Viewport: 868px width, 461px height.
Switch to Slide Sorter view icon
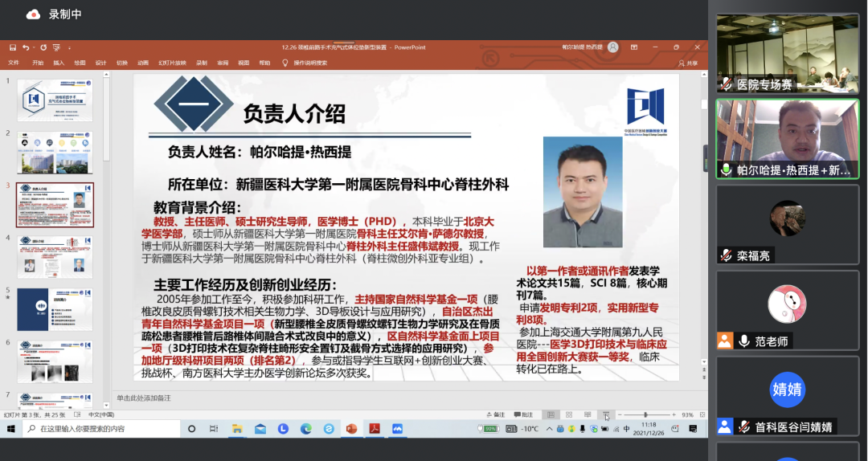(568, 414)
